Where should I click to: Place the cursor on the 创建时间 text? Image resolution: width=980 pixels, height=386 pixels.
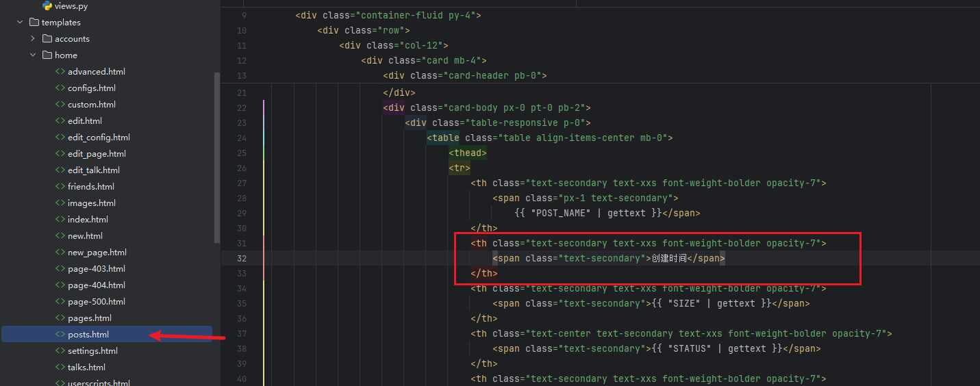pos(668,259)
